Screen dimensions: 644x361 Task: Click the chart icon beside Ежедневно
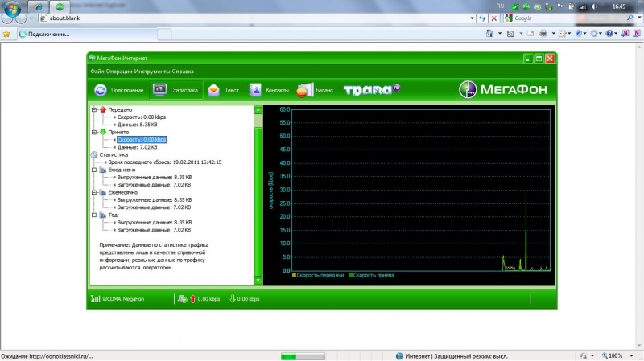point(103,170)
